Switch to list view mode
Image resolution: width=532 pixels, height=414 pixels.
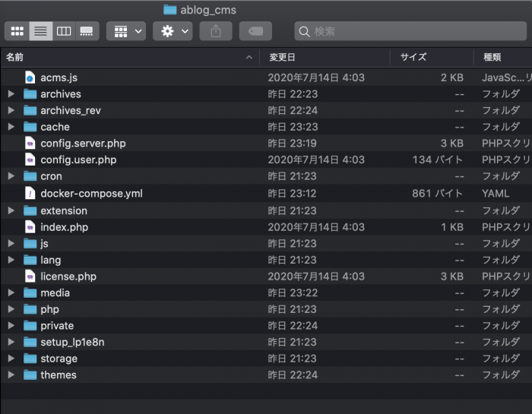(x=40, y=31)
